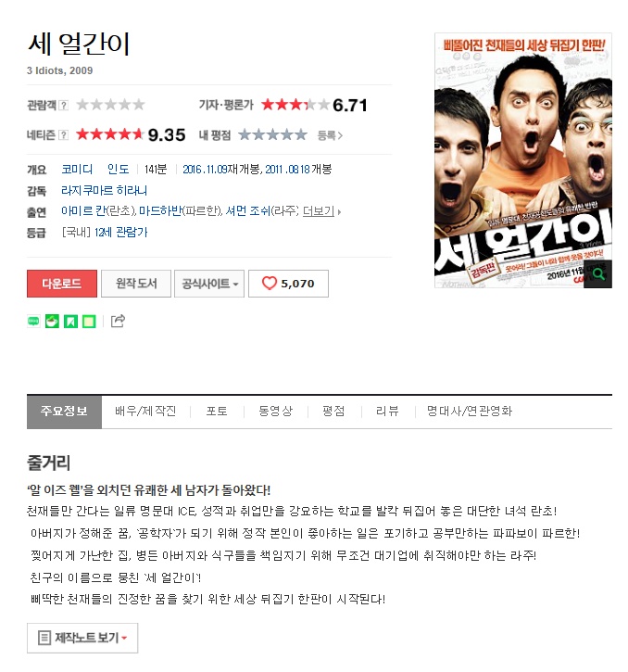
Task: Open the 공식사이트 dropdown
Action: (x=209, y=284)
